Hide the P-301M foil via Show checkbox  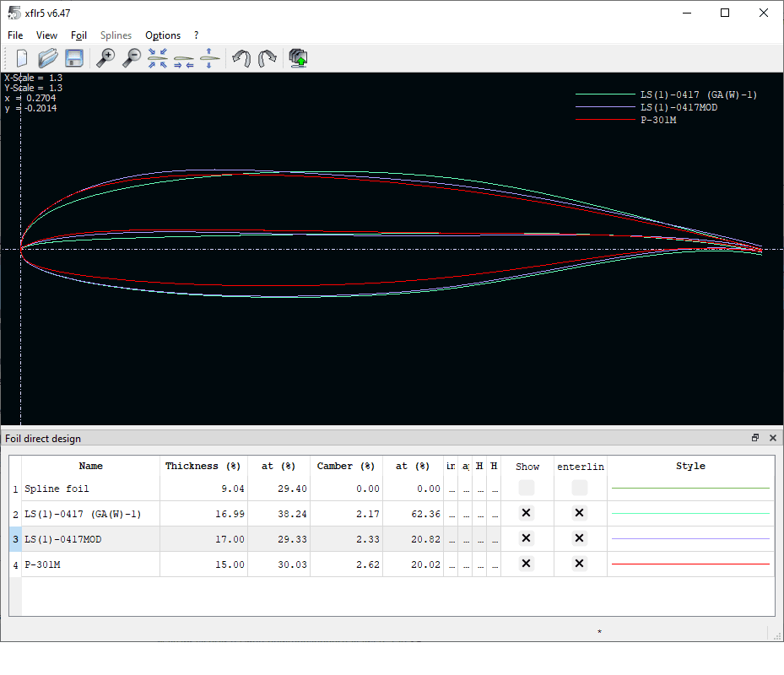coord(527,564)
